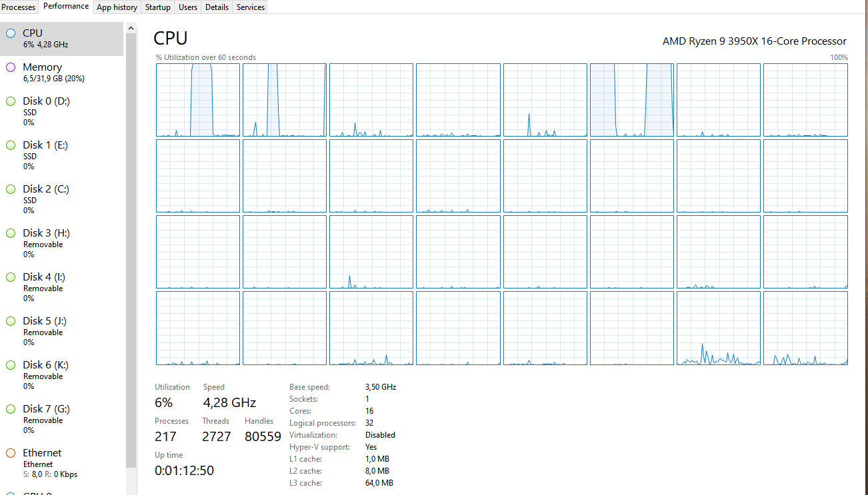Screen dimensions: 868x495
Task: Click the first logical processor graph
Action: (198, 100)
